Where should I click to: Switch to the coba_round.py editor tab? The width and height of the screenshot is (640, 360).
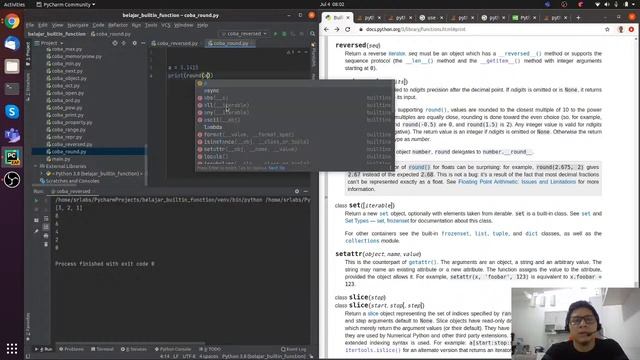[x=229, y=43]
